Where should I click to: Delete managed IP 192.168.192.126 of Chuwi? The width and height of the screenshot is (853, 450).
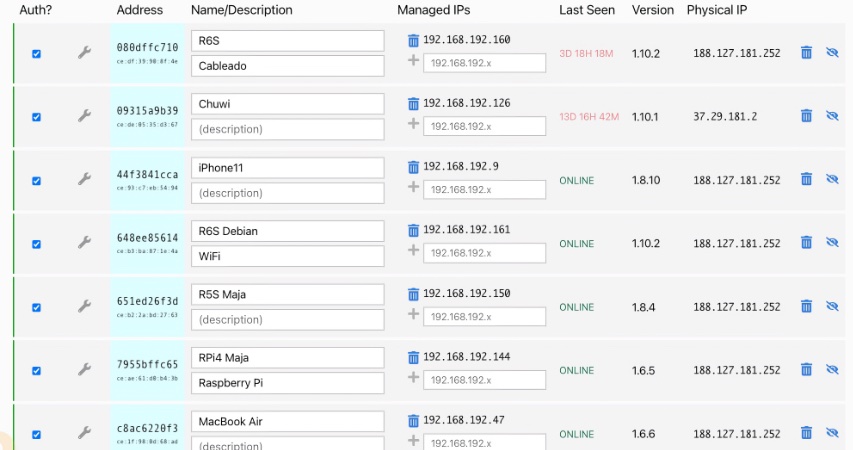tap(413, 103)
